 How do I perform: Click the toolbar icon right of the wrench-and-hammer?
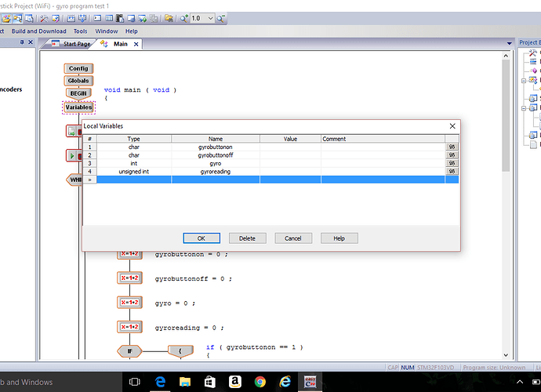click(x=56, y=18)
